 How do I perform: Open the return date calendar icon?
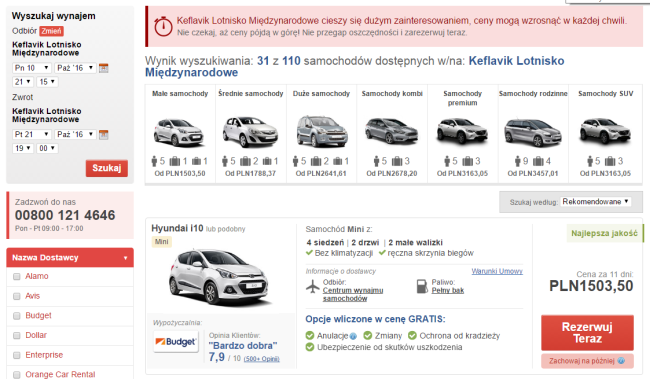tap(104, 134)
